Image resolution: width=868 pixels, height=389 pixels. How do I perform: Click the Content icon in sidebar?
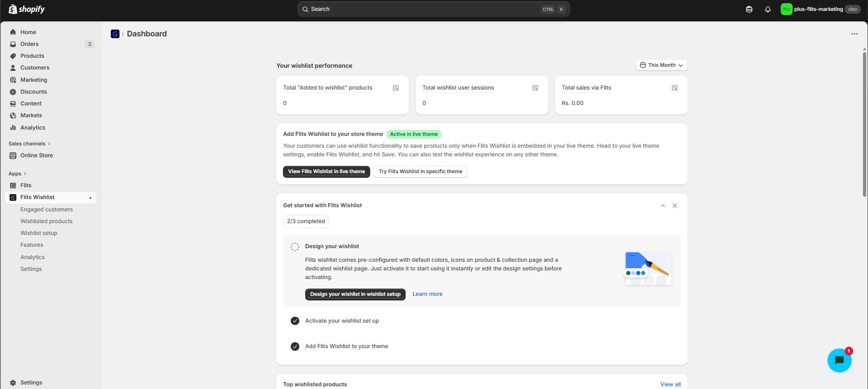tap(13, 104)
